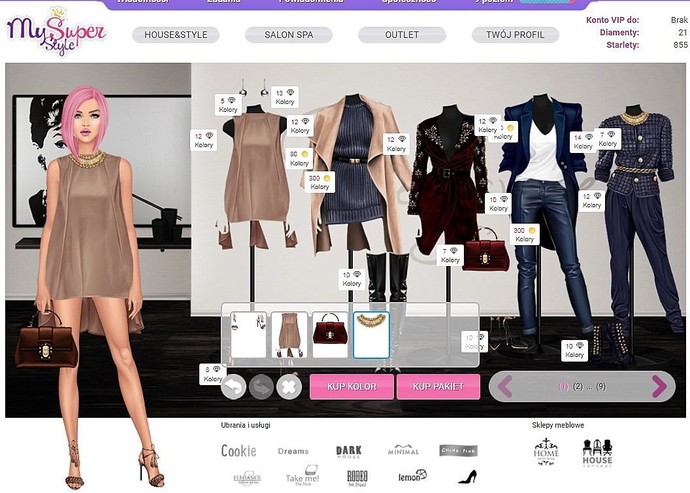Click the 8 Kolory price tag
Image resolution: width=690 pixels, height=493 pixels.
[212, 374]
